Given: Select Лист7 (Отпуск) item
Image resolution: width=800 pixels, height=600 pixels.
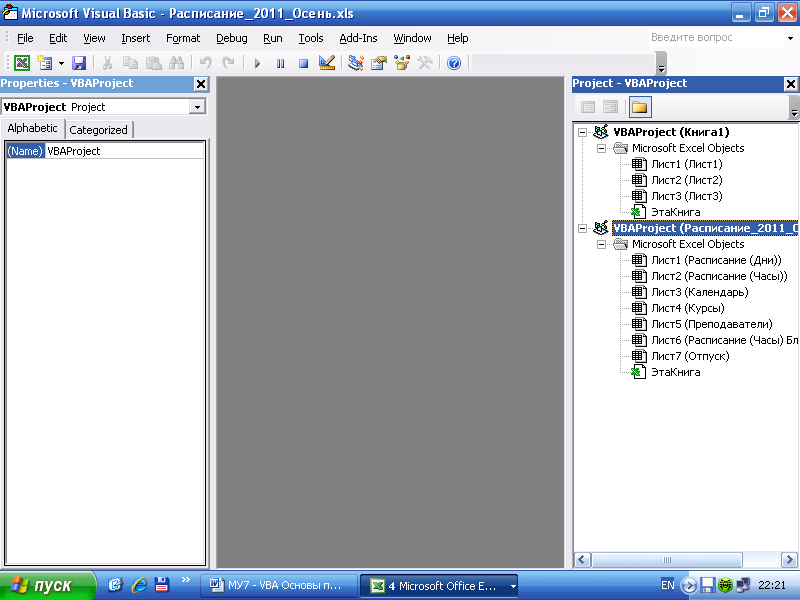Looking at the screenshot, I should (x=690, y=356).
